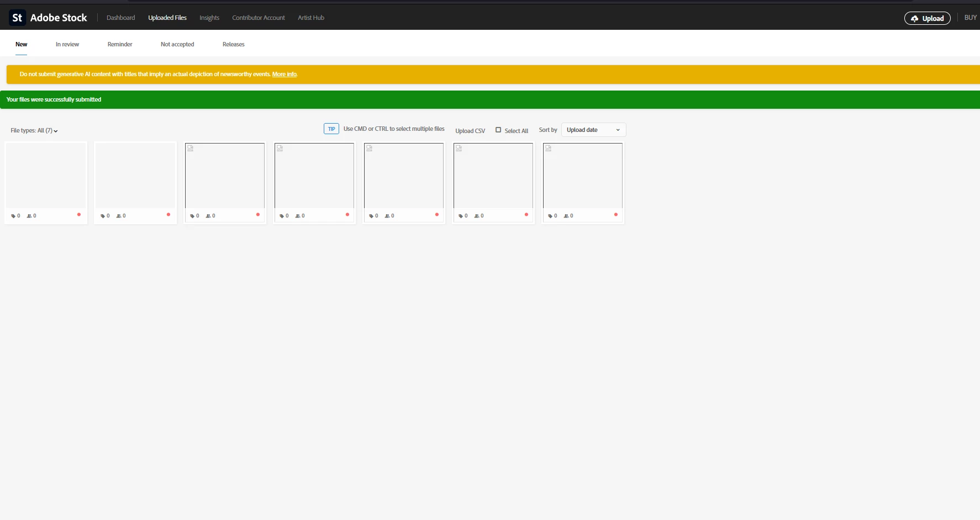Screen dimensions: 980x520
Task: Click red status dot on fourth card
Action: (347, 214)
